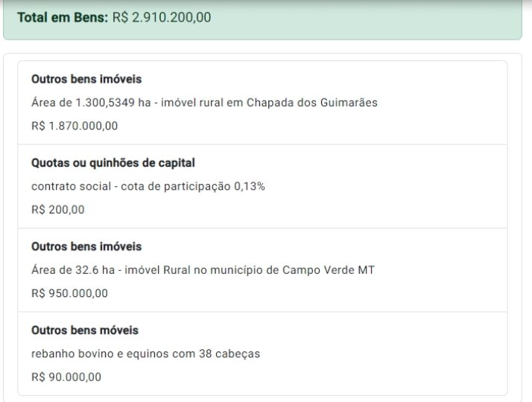The width and height of the screenshot is (532, 402).
Task: Click the first Outros bens imóveis heading
Action: (86, 79)
